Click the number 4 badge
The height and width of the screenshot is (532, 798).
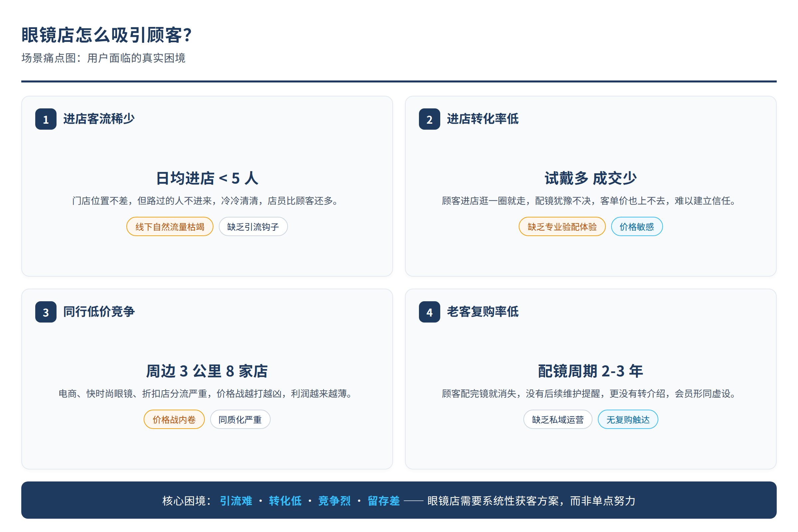point(430,312)
